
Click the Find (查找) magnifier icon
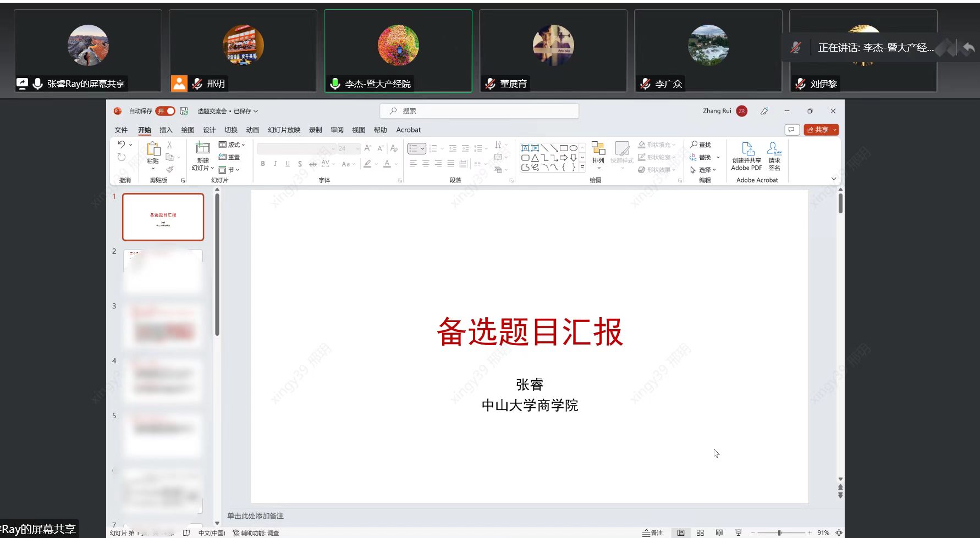pyautogui.click(x=694, y=145)
